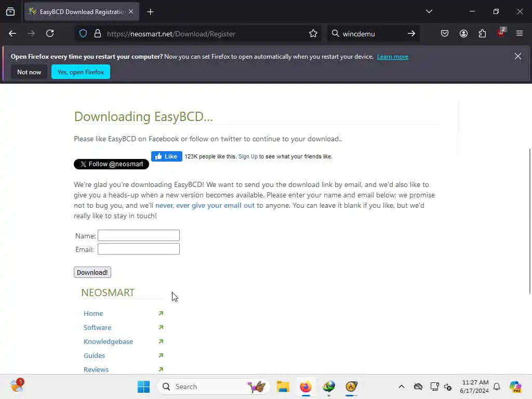The width and height of the screenshot is (532, 399).
Task: Dismiss the Firefox startup notification bar
Action: click(x=517, y=56)
